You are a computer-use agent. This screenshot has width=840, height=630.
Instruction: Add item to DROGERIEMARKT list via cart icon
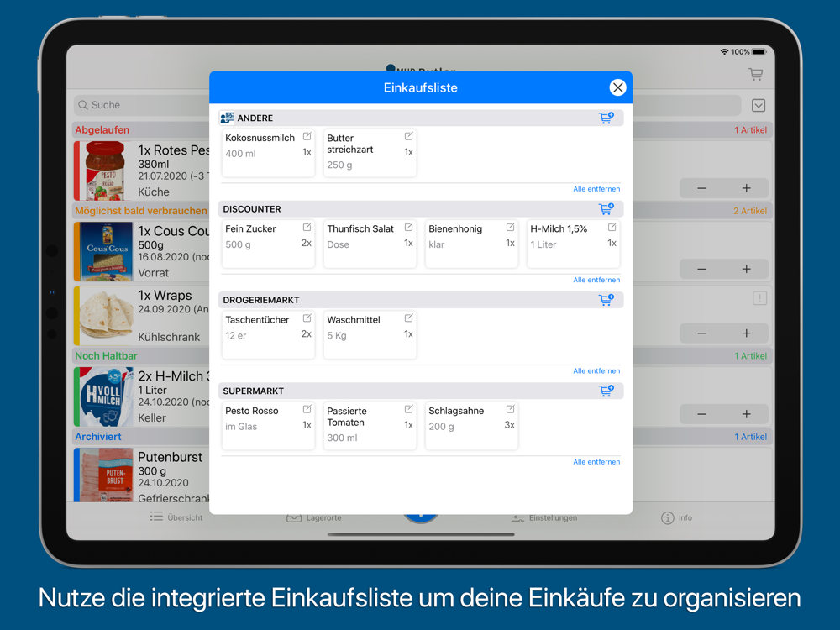click(x=606, y=300)
